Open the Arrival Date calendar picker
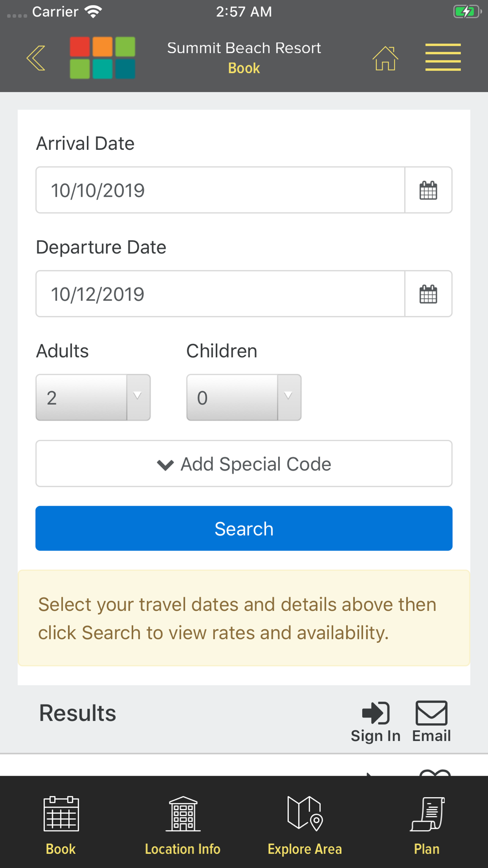488x868 pixels. pyautogui.click(x=428, y=190)
